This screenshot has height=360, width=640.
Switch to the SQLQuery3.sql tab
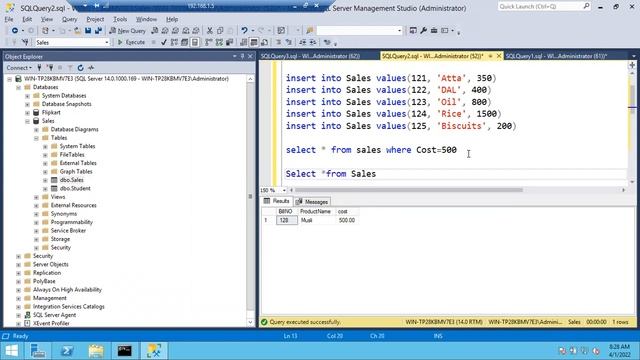coord(310,56)
